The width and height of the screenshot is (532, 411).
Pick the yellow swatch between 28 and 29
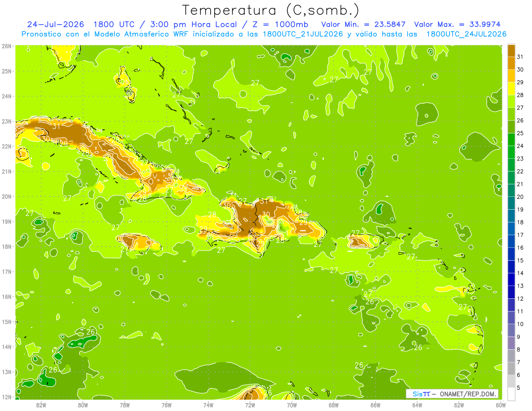(511, 89)
